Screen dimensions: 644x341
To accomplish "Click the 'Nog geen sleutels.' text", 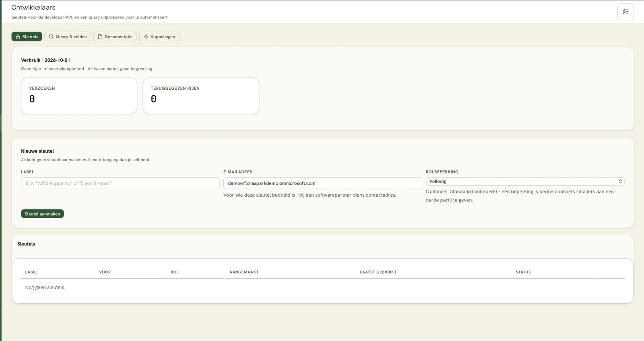I will [45, 288].
